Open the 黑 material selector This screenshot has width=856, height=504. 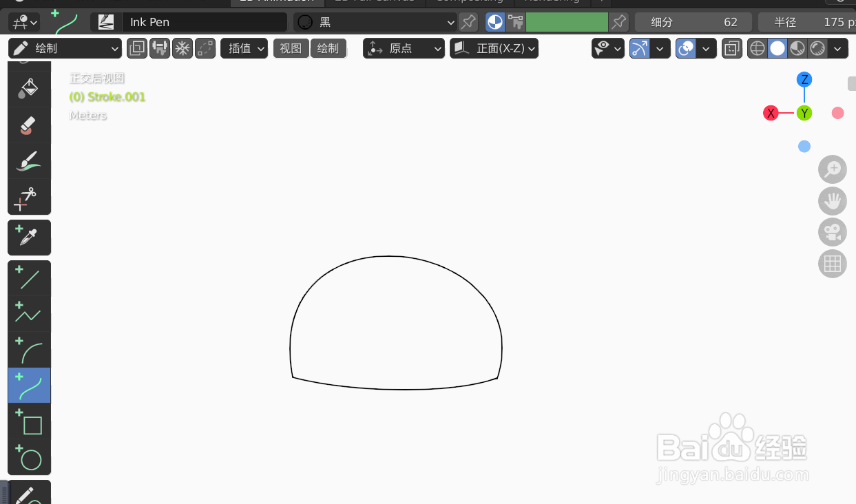375,22
